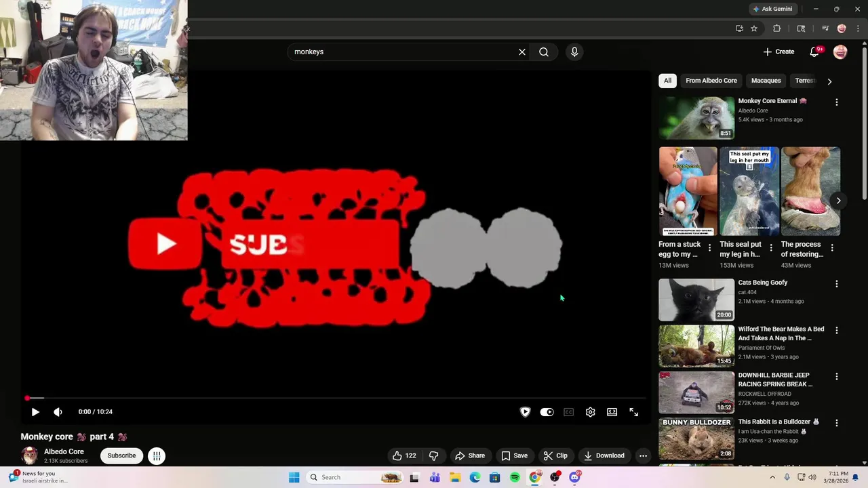Viewport: 868px width, 488px height.
Task: Open Discord from the taskbar
Action: (x=575, y=477)
